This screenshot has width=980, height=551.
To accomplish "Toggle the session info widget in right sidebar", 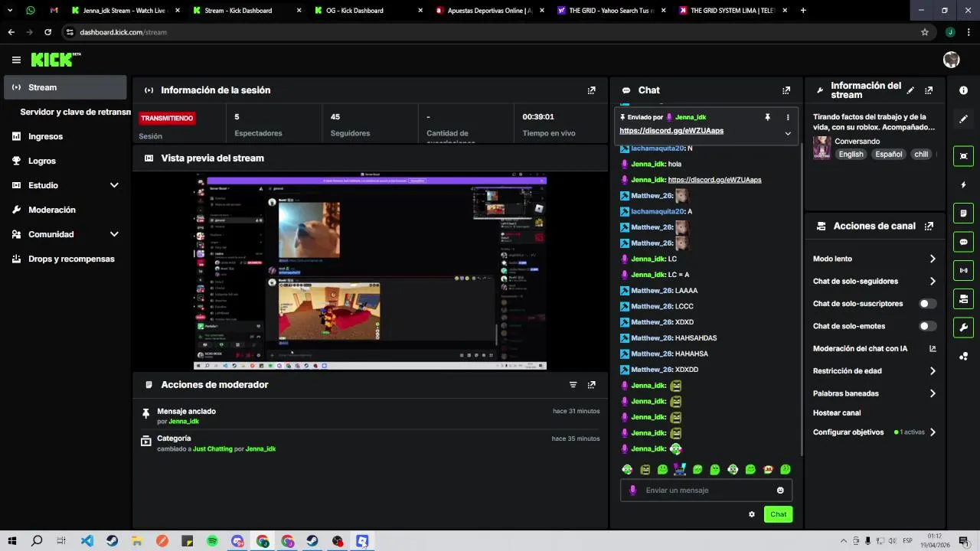I will 963,270.
